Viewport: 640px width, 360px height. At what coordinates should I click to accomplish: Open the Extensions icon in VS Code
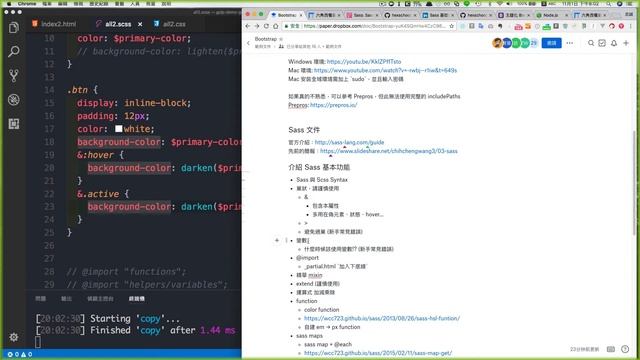(14, 124)
